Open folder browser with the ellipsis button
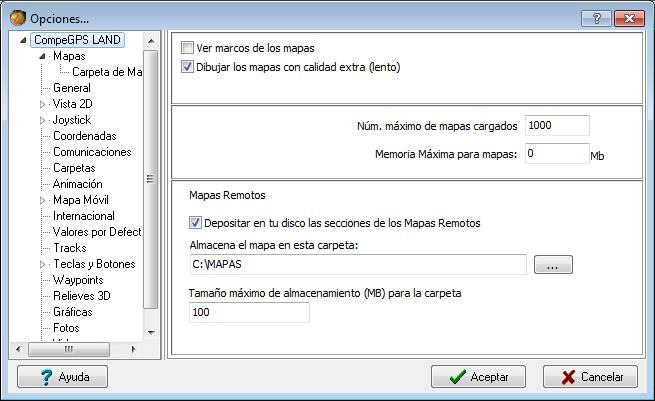 (552, 264)
